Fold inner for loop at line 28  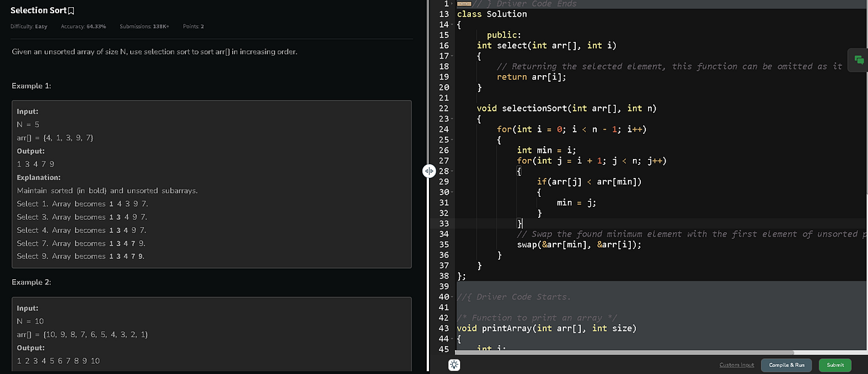coord(454,171)
